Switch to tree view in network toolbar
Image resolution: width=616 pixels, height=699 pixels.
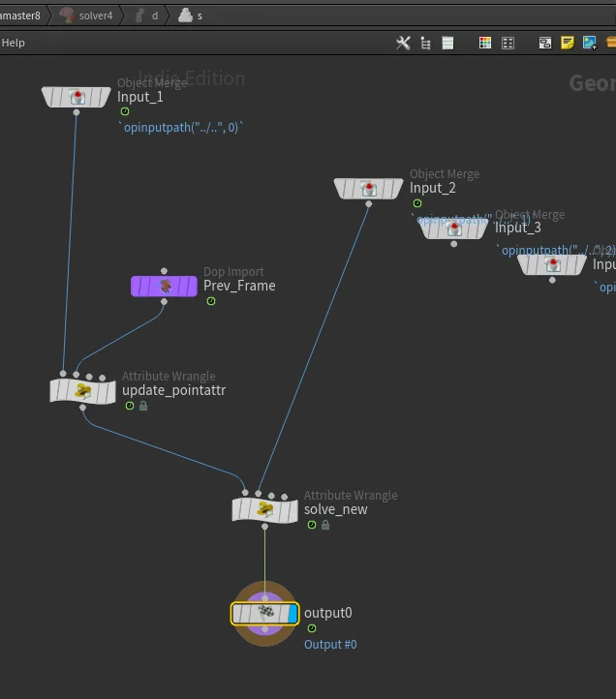point(426,43)
